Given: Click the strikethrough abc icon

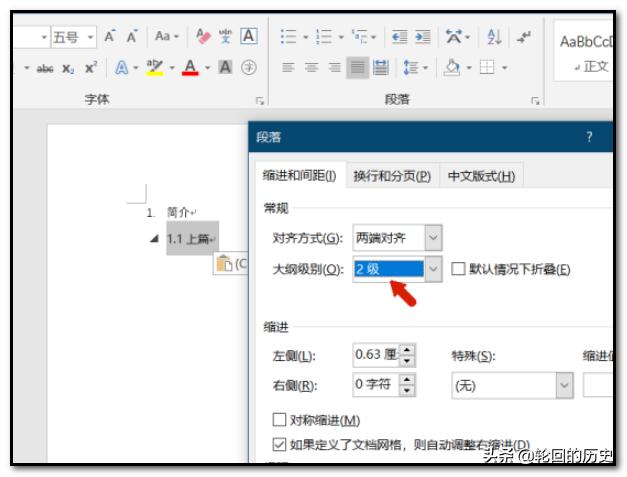Looking at the screenshot, I should pyautogui.click(x=45, y=68).
